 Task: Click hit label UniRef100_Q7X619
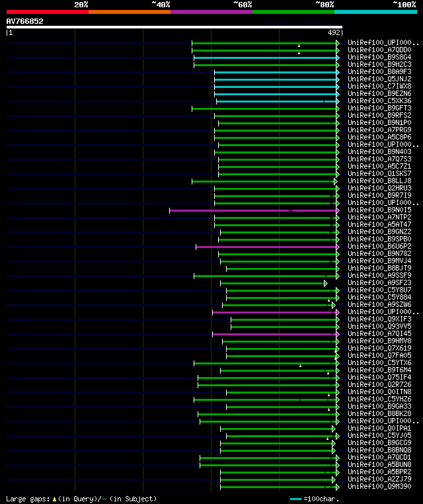pos(379,348)
